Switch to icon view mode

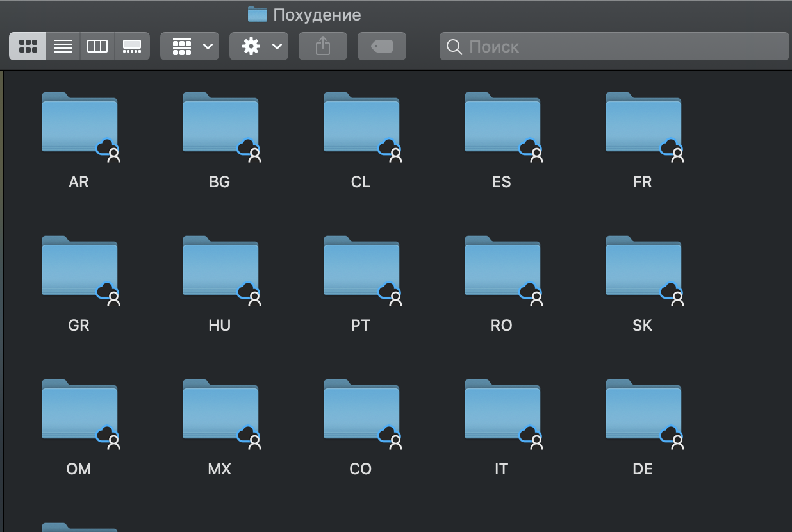click(28, 46)
